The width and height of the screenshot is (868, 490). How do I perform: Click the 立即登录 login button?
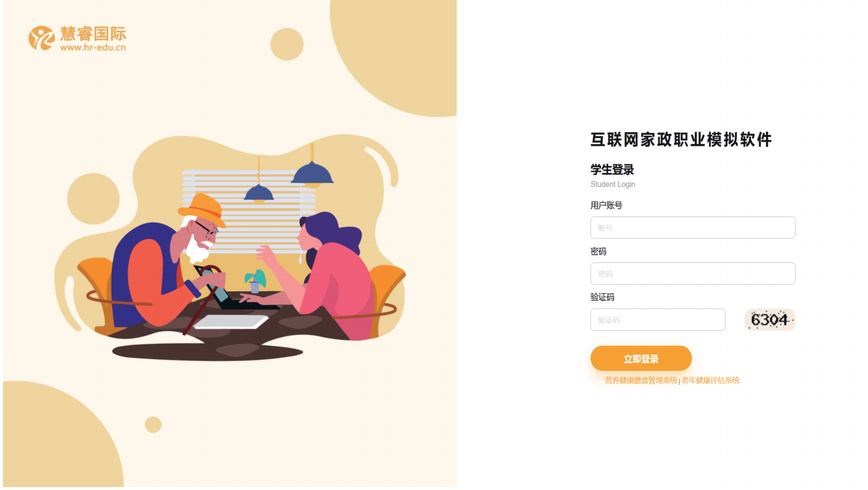(641, 359)
